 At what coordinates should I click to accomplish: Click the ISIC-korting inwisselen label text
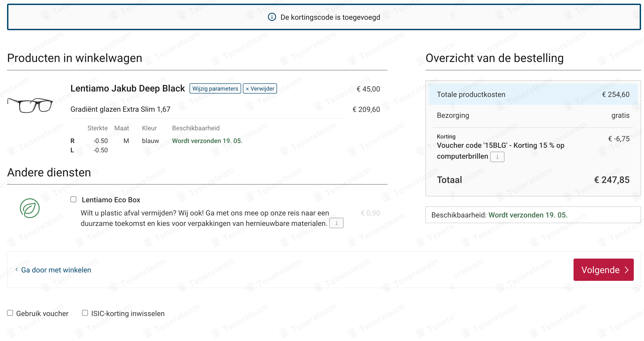pos(128,313)
